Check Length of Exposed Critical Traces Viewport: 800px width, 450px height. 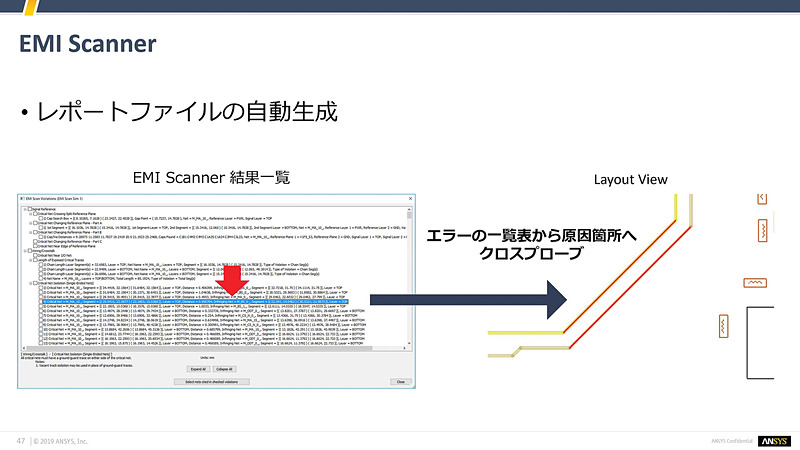[x=35, y=260]
